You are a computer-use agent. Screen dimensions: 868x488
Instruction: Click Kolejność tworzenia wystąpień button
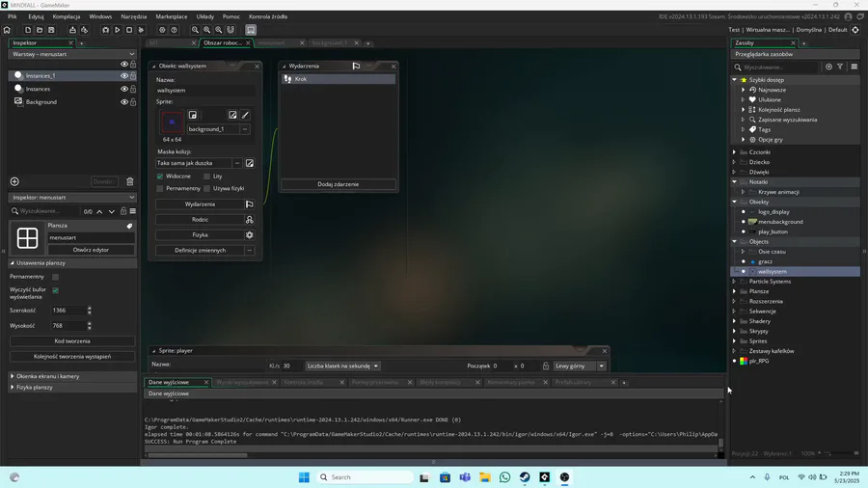72,357
